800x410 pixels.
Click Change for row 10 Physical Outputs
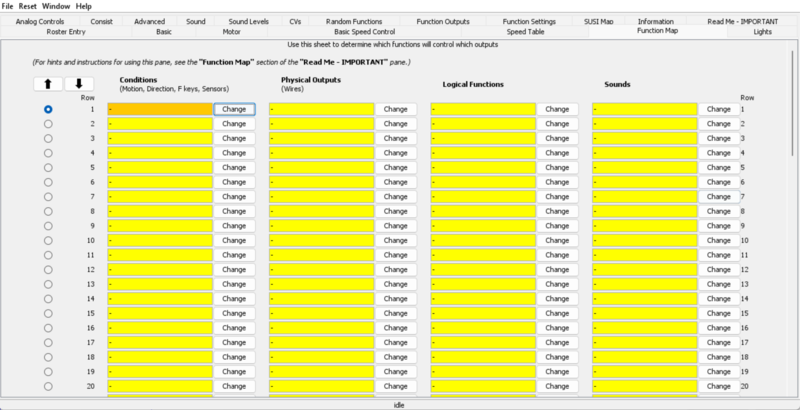(395, 241)
